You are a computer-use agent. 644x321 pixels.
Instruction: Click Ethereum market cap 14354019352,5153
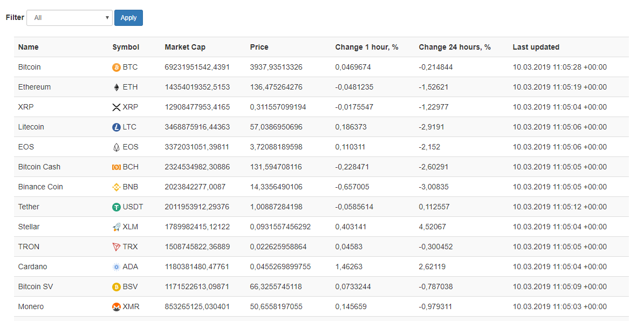point(197,87)
